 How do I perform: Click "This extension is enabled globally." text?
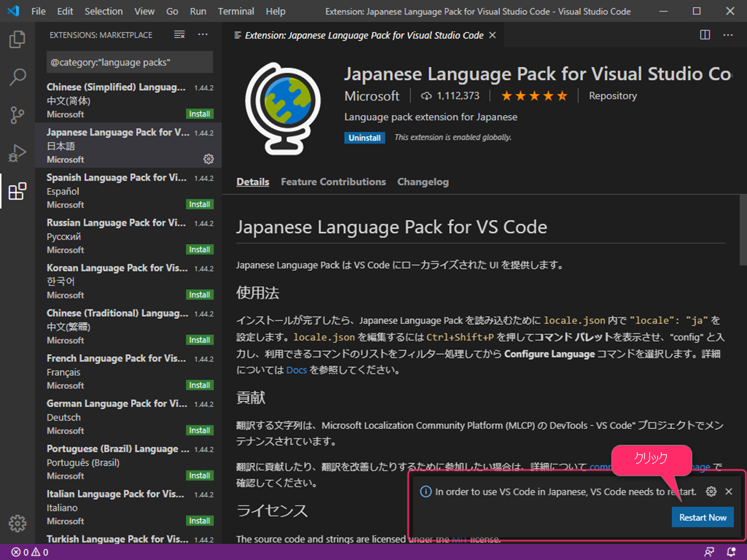point(453,138)
